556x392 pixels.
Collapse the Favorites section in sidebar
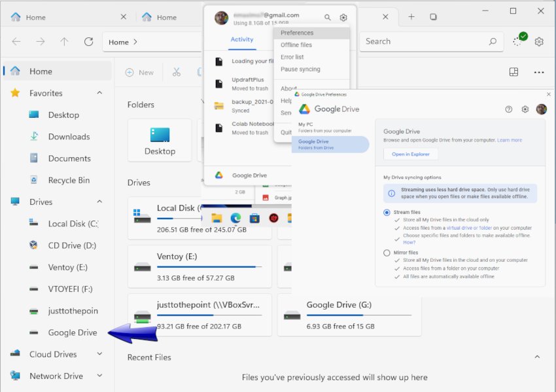(x=99, y=93)
